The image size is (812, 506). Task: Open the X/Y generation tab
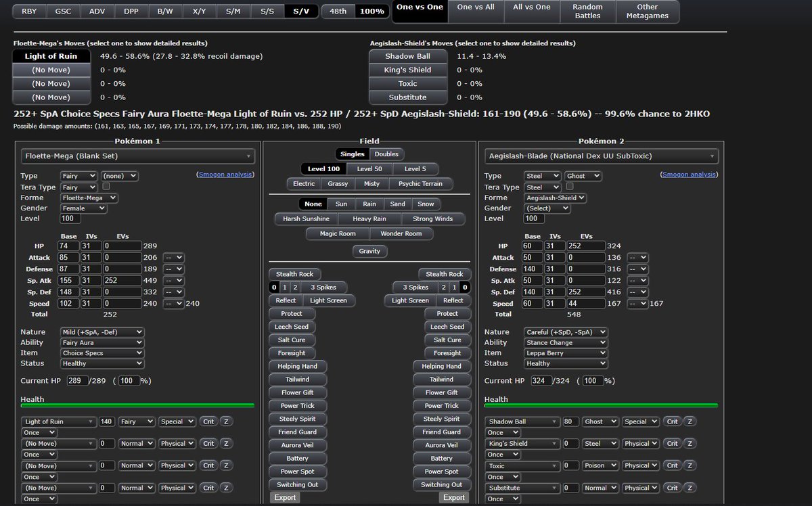[199, 11]
